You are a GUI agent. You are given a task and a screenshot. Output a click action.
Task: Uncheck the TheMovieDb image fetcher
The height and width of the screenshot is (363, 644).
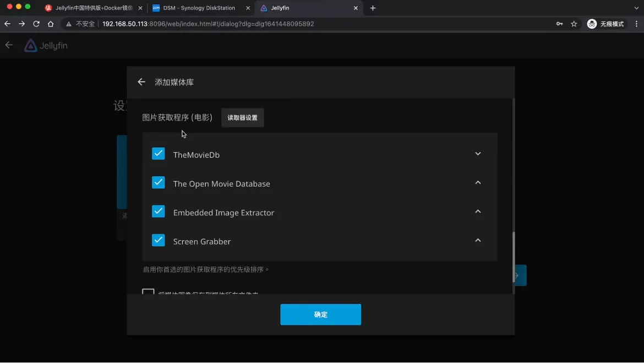pos(159,154)
